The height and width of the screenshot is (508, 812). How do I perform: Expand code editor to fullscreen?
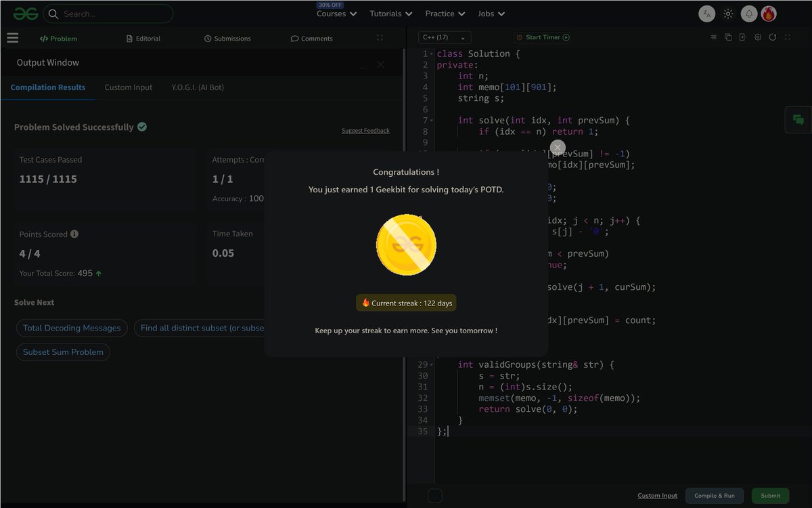(x=789, y=37)
